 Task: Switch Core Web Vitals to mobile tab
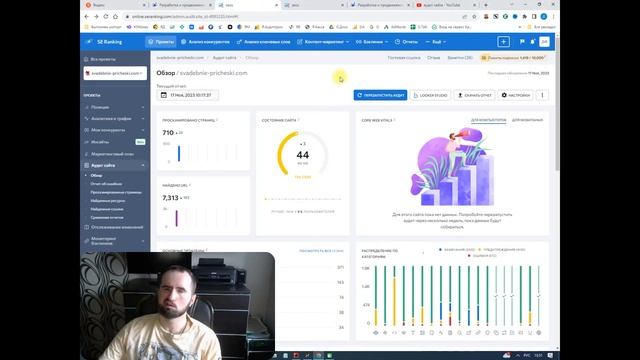[527, 120]
